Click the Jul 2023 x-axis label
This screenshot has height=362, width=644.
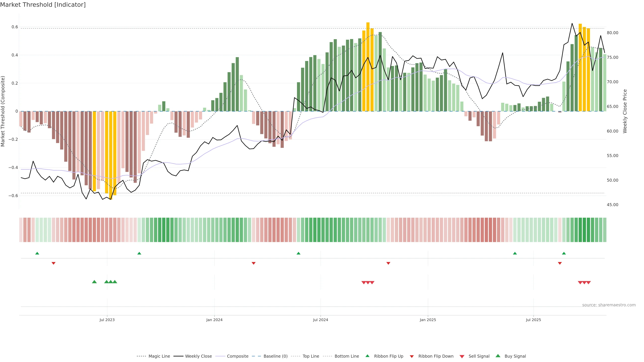(107, 320)
